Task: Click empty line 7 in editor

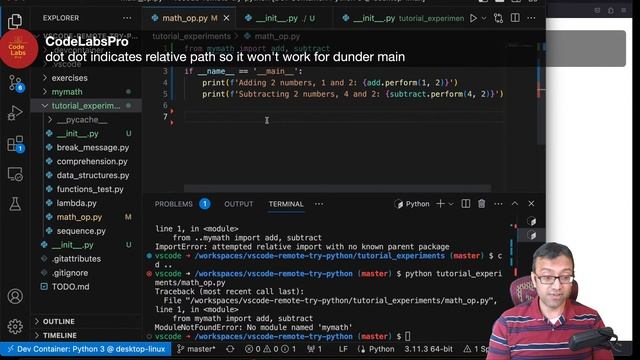Action: pyautogui.click(x=343, y=117)
